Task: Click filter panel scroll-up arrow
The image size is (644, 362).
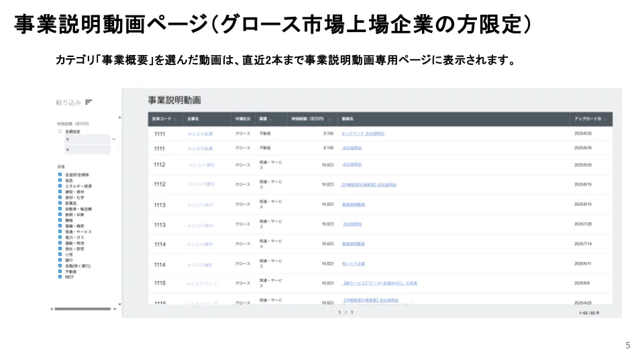Action: (x=120, y=118)
